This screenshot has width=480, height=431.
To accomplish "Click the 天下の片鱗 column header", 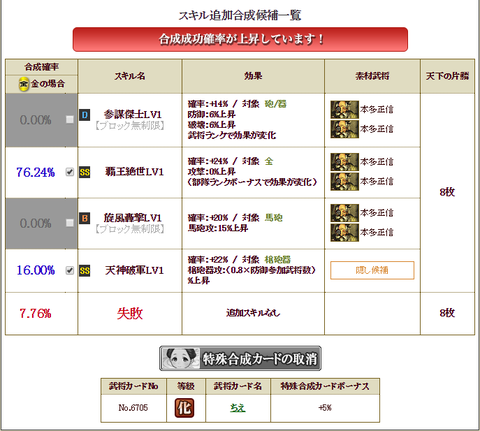I will coord(447,76).
